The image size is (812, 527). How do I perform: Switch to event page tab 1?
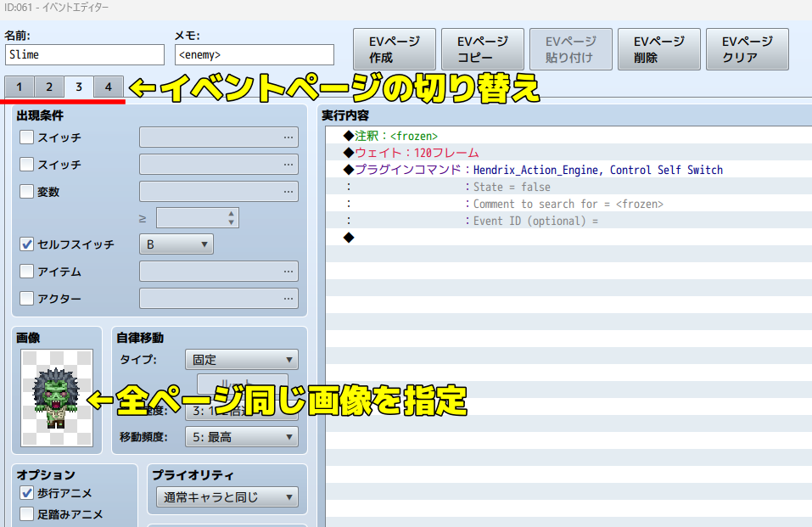(19, 87)
